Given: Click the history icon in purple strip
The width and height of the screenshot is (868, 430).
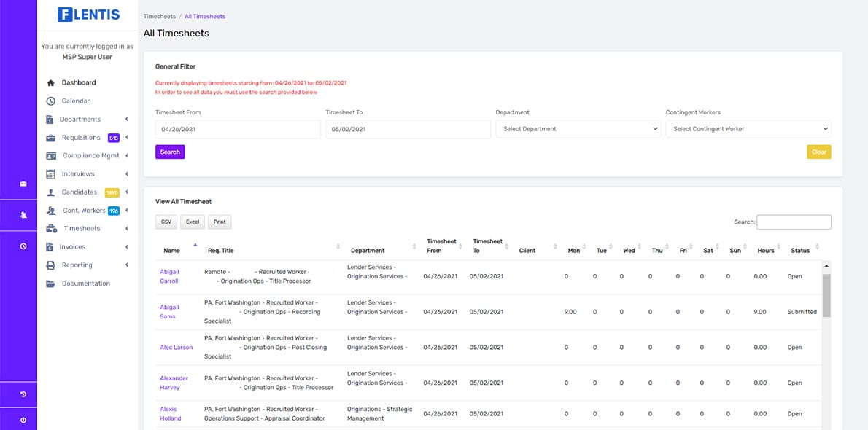Looking at the screenshot, I should [23, 394].
